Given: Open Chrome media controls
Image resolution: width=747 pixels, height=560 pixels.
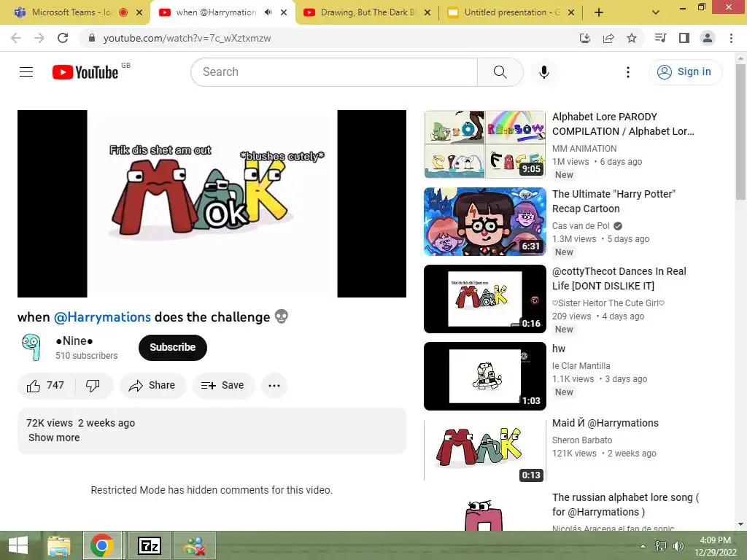Looking at the screenshot, I should (x=660, y=38).
